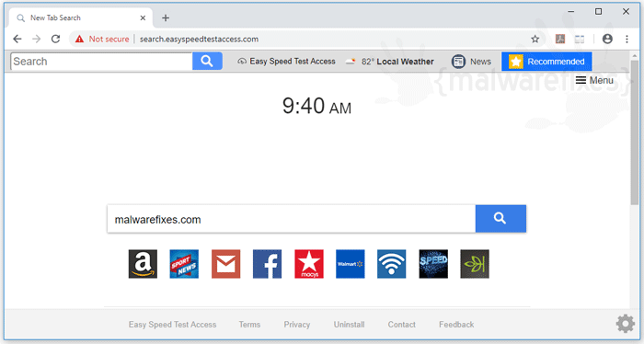
Task: Open the user profile avatar
Action: [607, 39]
